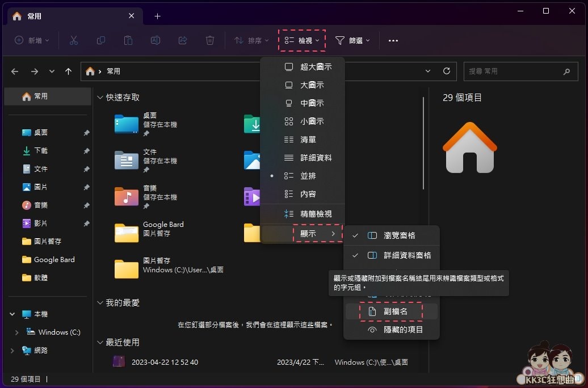Select 並排 tiles view option
The width and height of the screenshot is (588, 388).
(x=303, y=176)
